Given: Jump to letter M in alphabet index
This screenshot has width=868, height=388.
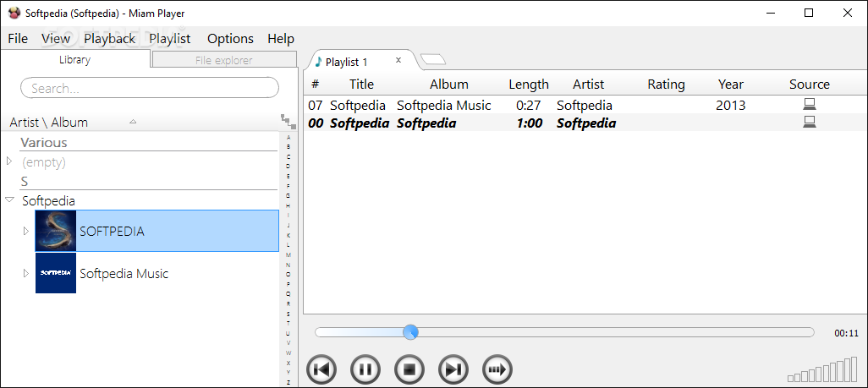Looking at the screenshot, I should pos(288,254).
